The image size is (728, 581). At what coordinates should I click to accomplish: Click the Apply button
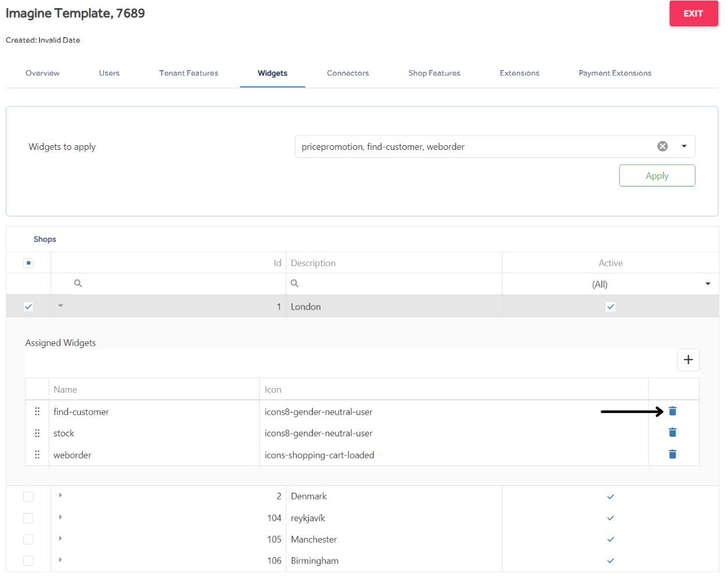657,175
